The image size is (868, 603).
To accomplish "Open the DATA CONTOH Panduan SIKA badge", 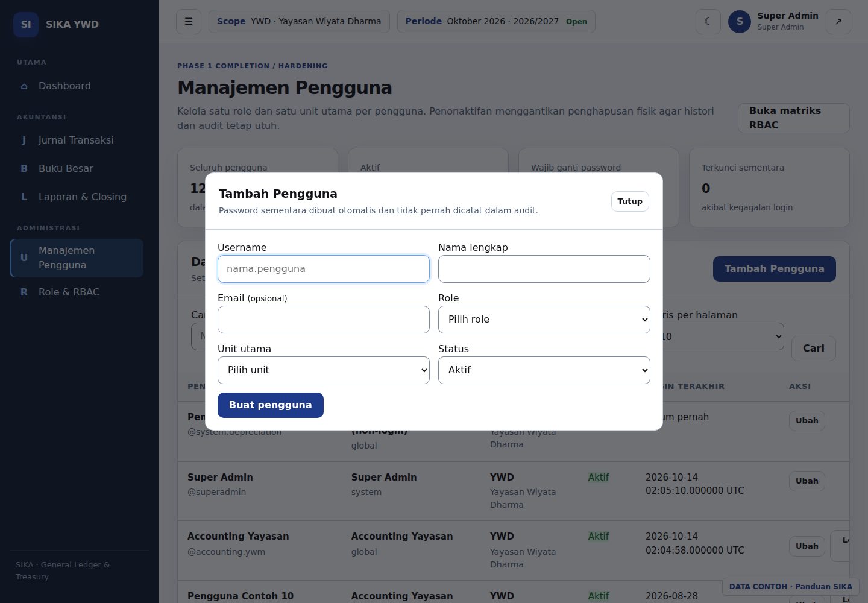I will [x=791, y=587].
